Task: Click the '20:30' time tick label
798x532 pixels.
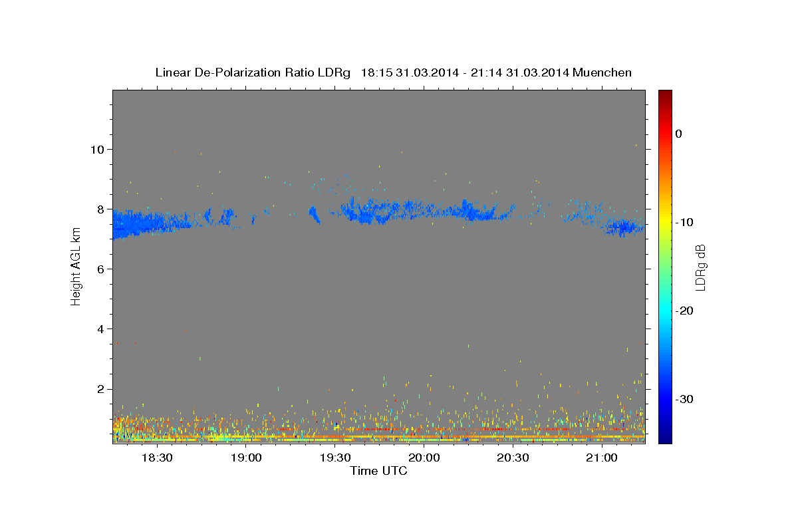Action: 513,458
